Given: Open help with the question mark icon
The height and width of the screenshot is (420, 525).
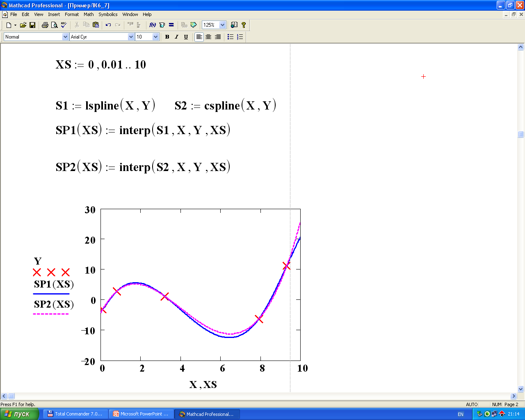Looking at the screenshot, I should click(x=244, y=25).
